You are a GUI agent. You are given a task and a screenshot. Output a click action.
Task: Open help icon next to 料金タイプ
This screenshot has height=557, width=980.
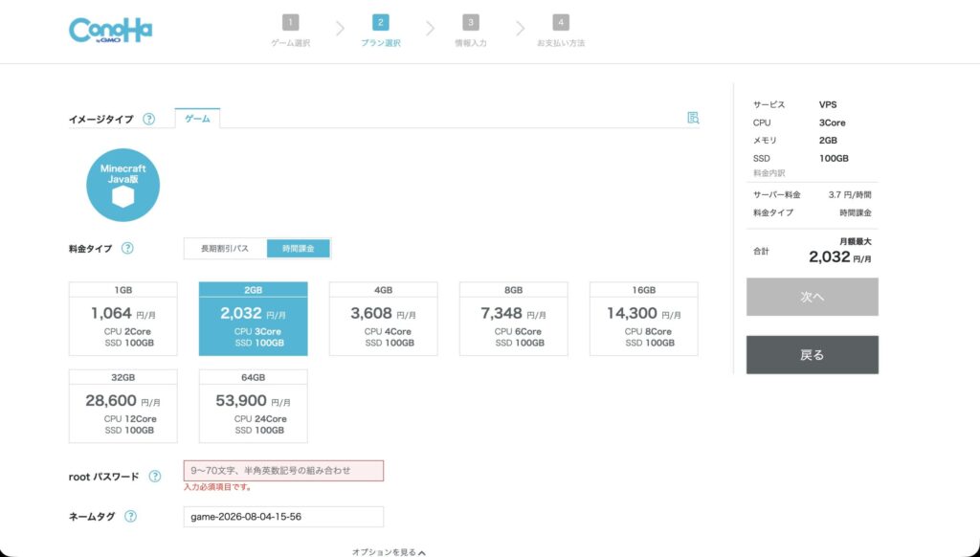coord(127,248)
